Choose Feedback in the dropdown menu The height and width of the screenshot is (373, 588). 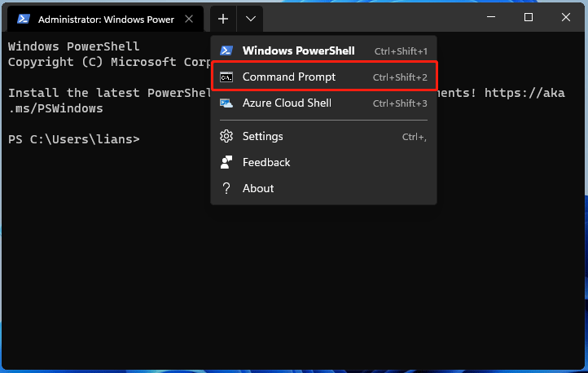click(266, 162)
